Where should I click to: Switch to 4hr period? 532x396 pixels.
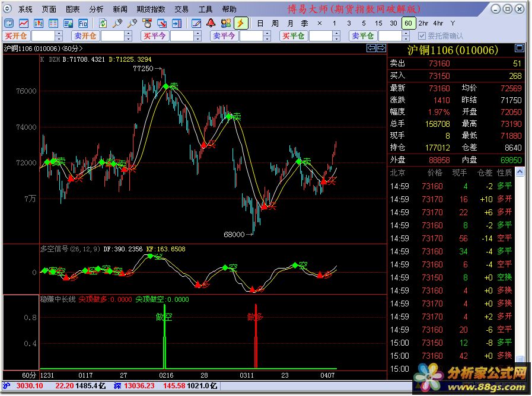[438, 23]
